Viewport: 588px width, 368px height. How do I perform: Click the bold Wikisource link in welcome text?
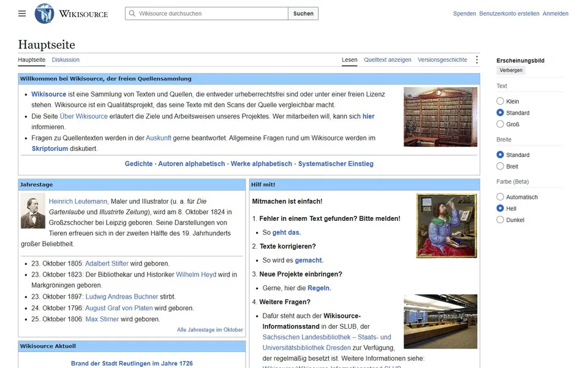pos(49,94)
